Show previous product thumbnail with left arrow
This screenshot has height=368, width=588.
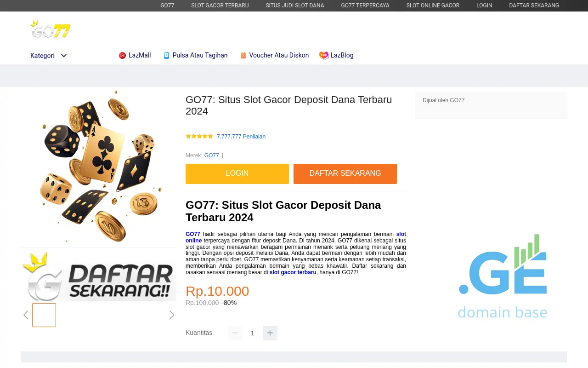tap(26, 315)
